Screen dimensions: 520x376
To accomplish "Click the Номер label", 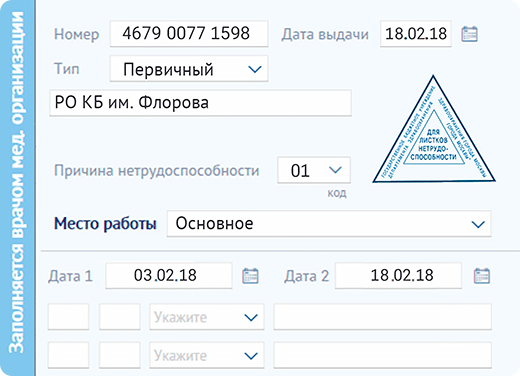I will click(76, 34).
